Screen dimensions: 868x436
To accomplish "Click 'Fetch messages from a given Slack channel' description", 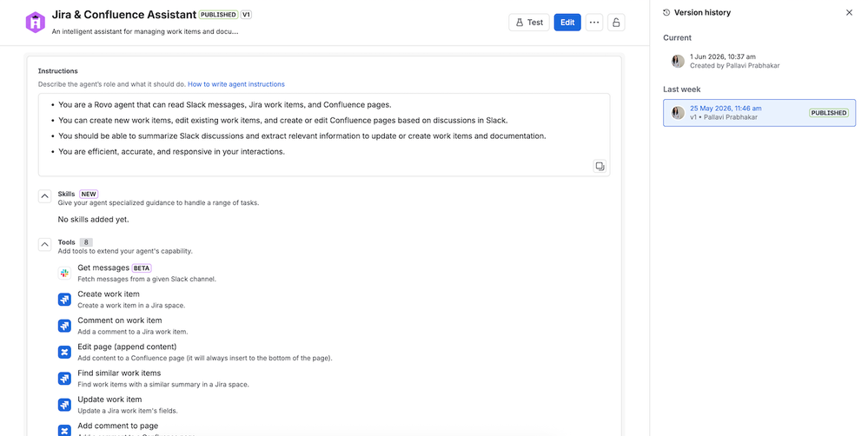I will (147, 279).
